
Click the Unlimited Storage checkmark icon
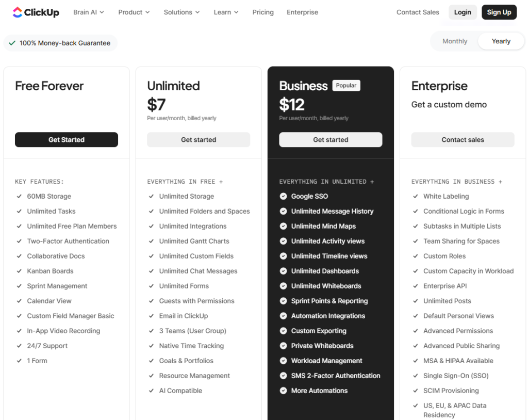(x=151, y=196)
